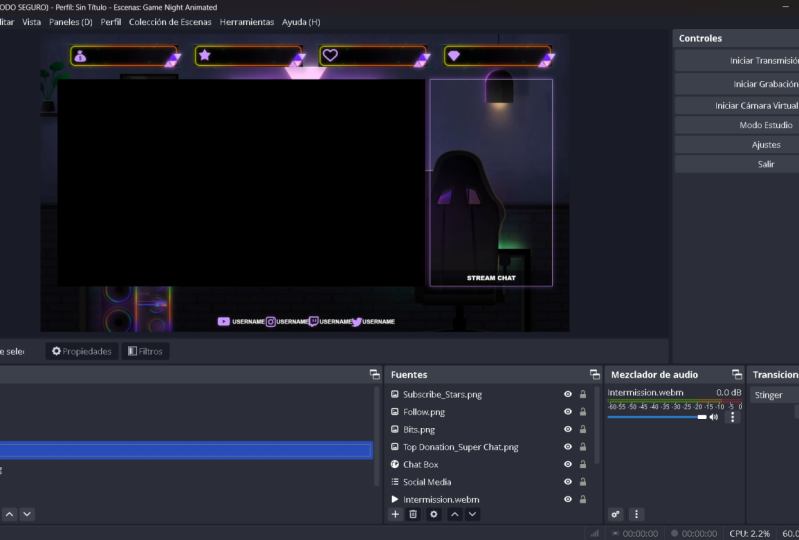Undock the Fuentes panel
799x540 pixels.
click(x=595, y=374)
